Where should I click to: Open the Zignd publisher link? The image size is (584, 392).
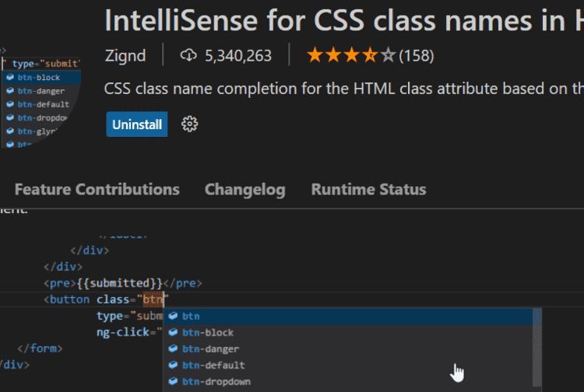(125, 56)
